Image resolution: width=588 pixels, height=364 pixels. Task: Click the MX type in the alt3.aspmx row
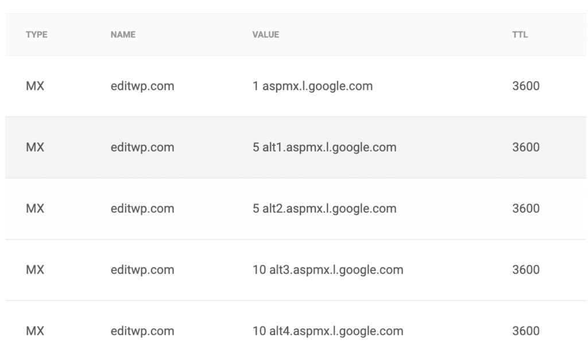pos(35,270)
